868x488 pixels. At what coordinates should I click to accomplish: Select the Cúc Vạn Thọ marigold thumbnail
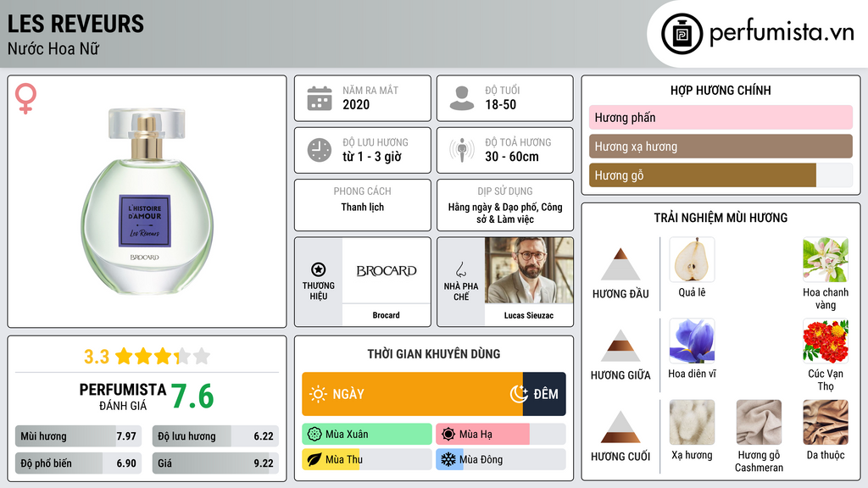826,341
